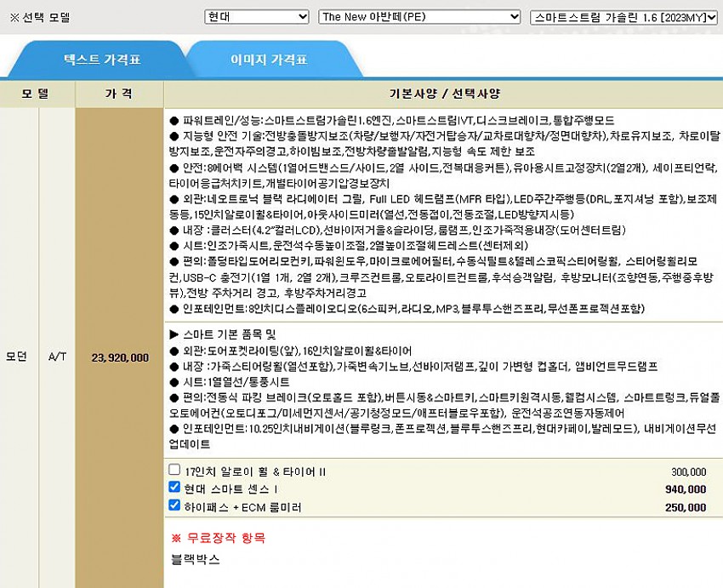Uncheck the 현대 스마트 센스 I checkbox
Viewport: 723px width, 588px height.
click(x=174, y=488)
